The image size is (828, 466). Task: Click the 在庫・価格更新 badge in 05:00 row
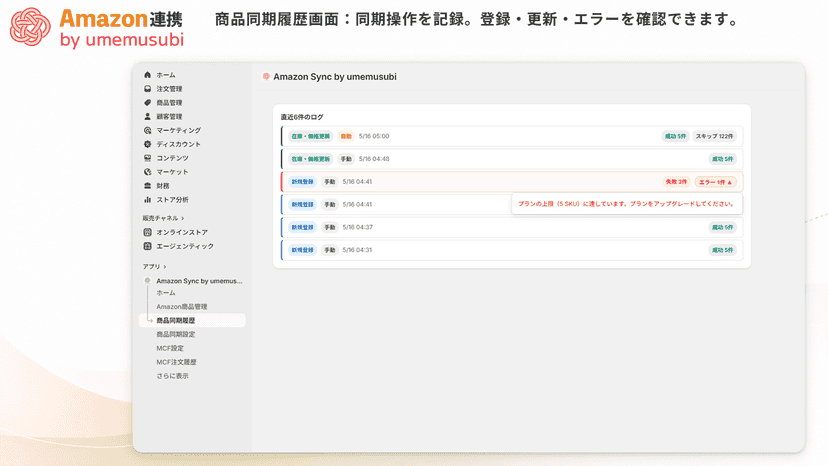click(310, 136)
